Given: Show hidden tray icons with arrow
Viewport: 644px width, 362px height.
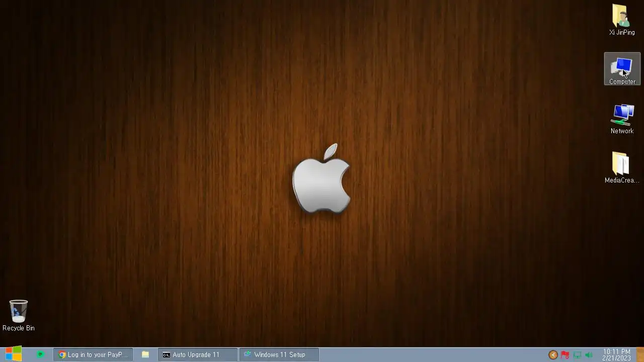Looking at the screenshot, I should coord(553,355).
